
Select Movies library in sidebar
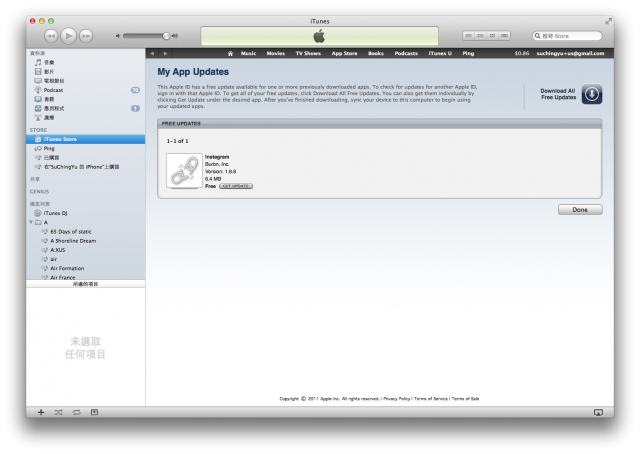(85, 71)
